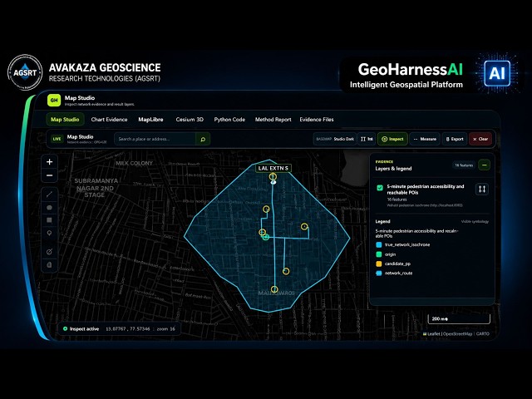The width and height of the screenshot is (532, 399).
Task: Click the green search magnifier button
Action: click(x=203, y=139)
